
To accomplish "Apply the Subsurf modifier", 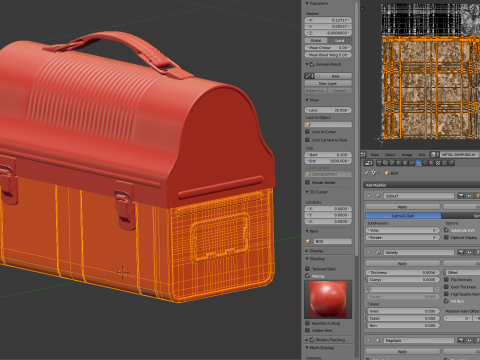I will (402, 207).
